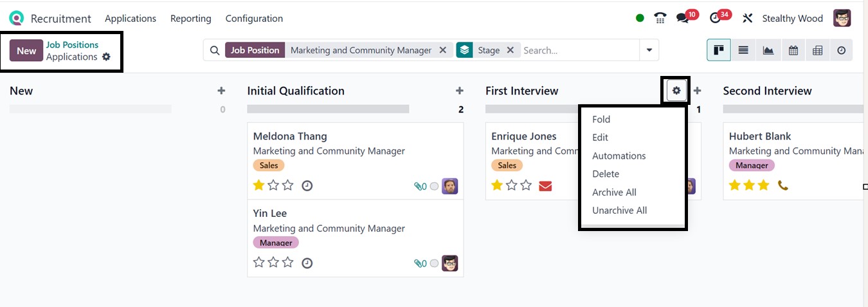This screenshot has width=868, height=307.
Task: Open the Stealthy Wood user menu
Action: 792,19
